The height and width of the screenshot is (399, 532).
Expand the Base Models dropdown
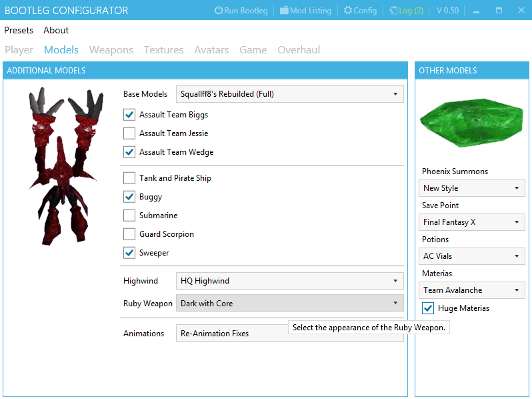pos(290,94)
